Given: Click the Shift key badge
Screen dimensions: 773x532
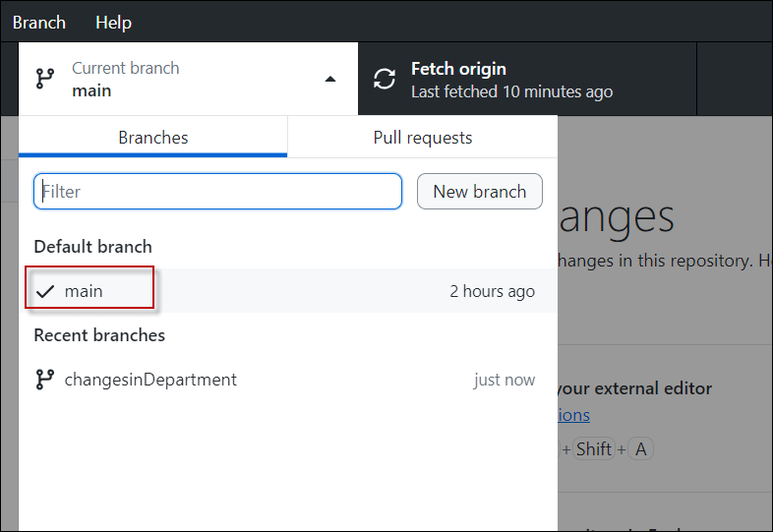Looking at the screenshot, I should [x=594, y=449].
